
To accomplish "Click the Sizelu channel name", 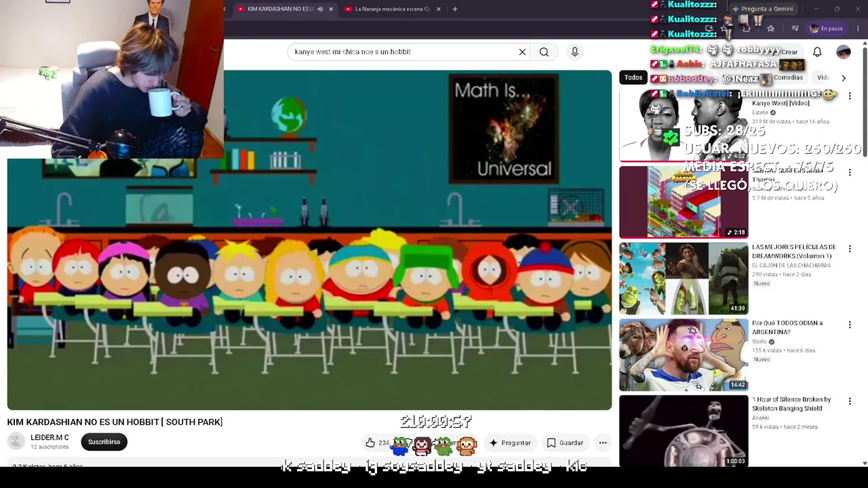I will tap(759, 342).
